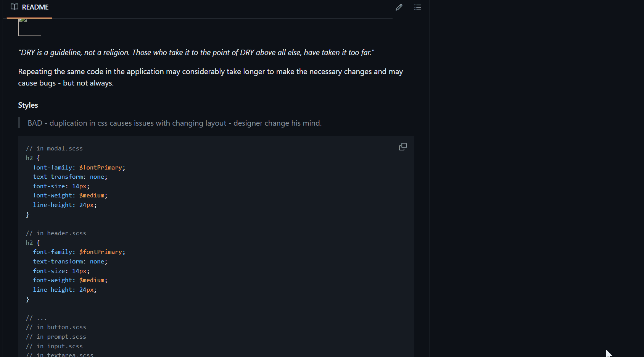The image size is (644, 357).
Task: Click the second $fontPrimary variable in header block
Action: tap(101, 252)
